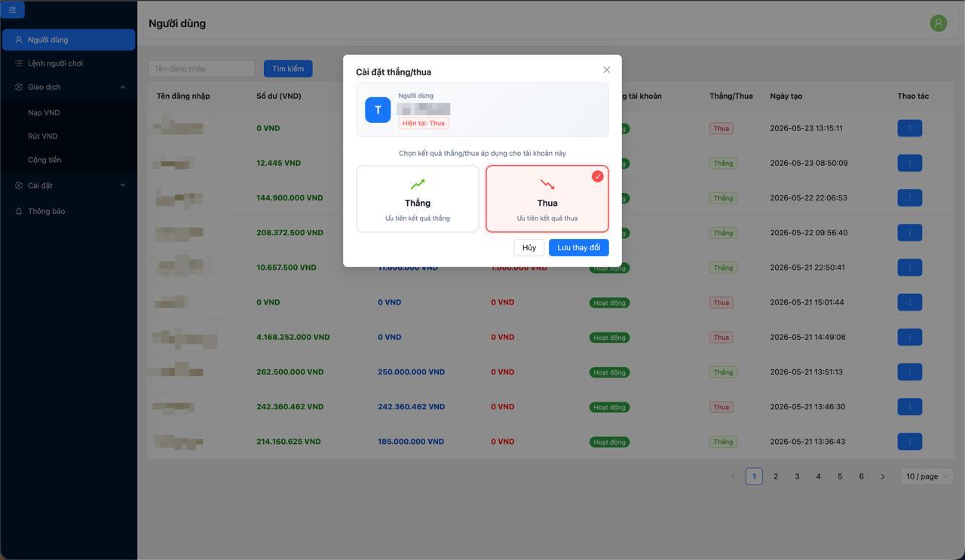The height and width of the screenshot is (560, 965).
Task: Click the Hủy button
Action: coord(529,247)
